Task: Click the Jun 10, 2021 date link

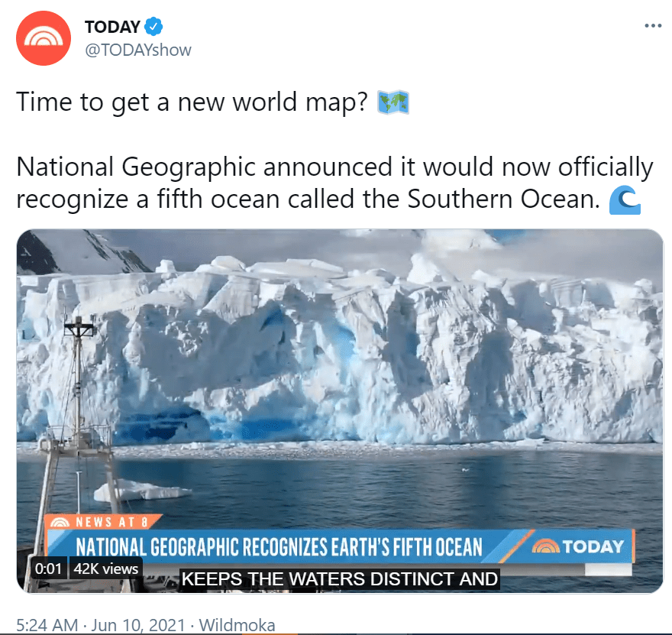Action: point(138,625)
